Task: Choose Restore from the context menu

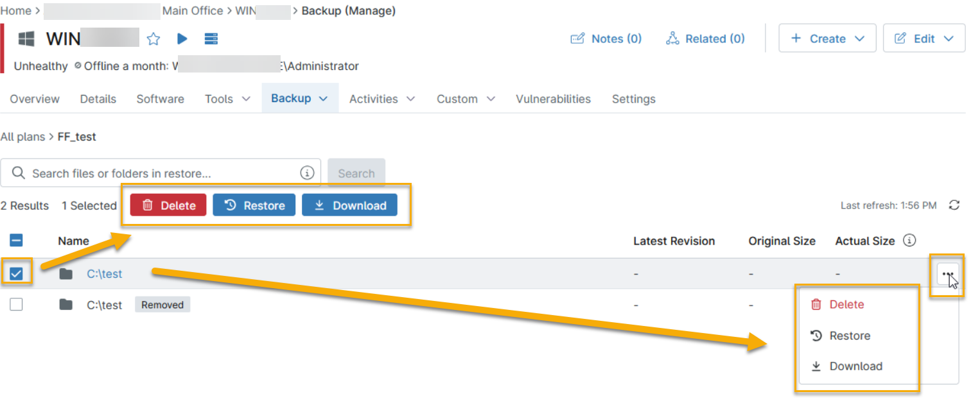Action: (849, 336)
